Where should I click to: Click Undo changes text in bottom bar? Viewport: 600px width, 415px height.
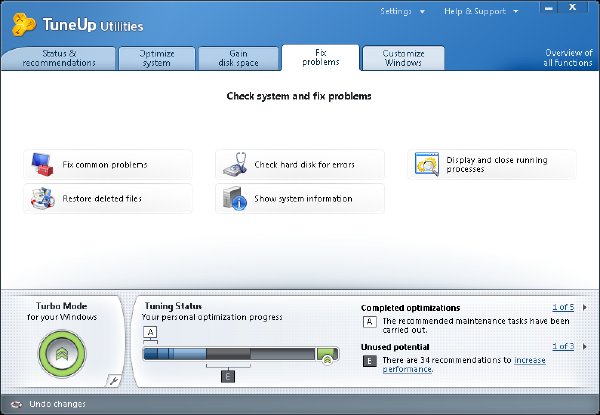click(57, 404)
